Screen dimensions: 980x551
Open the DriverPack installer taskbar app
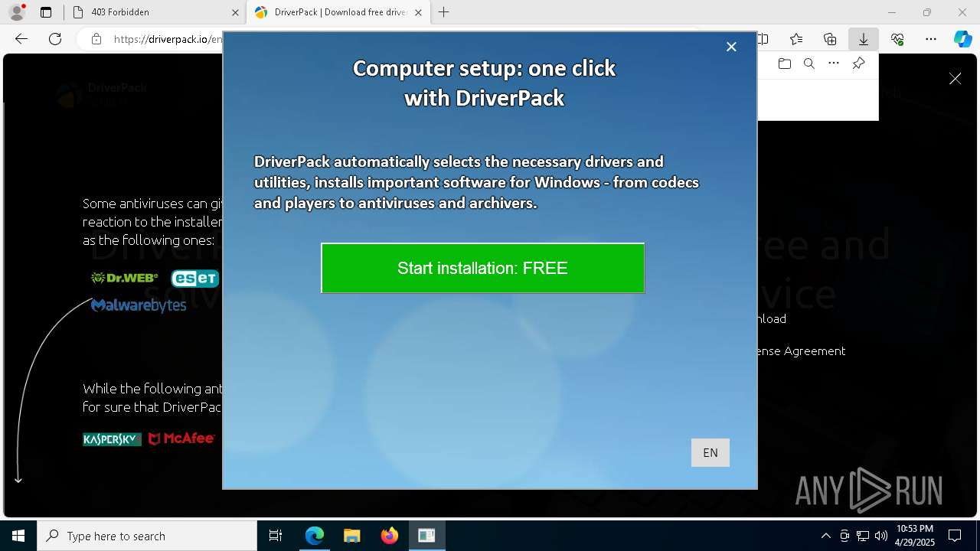[426, 536]
